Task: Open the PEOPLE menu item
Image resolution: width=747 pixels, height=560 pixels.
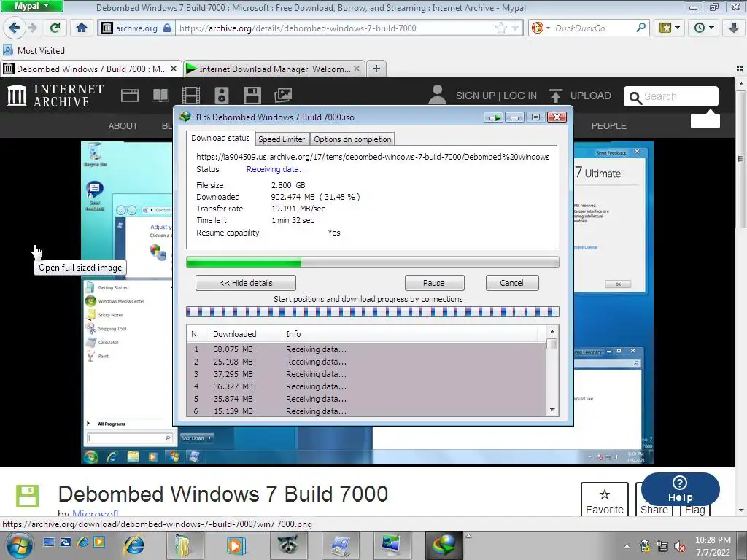Action: pyautogui.click(x=608, y=125)
